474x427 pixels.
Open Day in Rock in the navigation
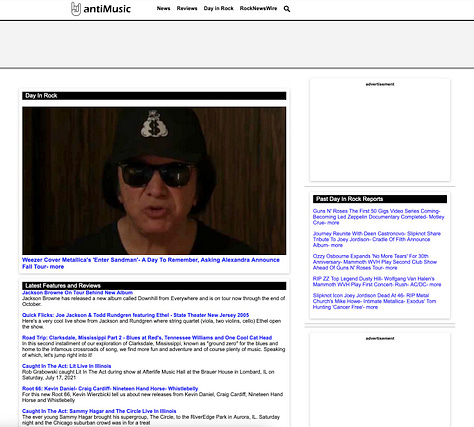tap(219, 8)
